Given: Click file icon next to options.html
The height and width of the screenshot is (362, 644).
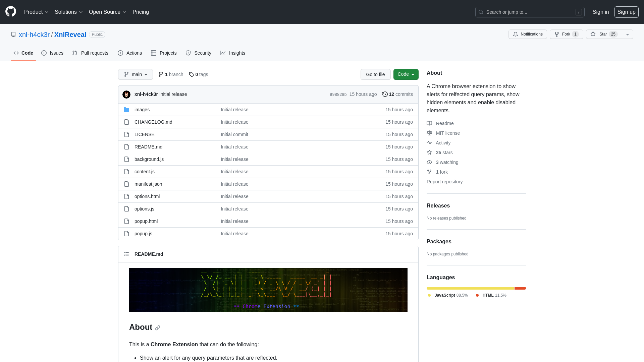Looking at the screenshot, I should (x=126, y=196).
